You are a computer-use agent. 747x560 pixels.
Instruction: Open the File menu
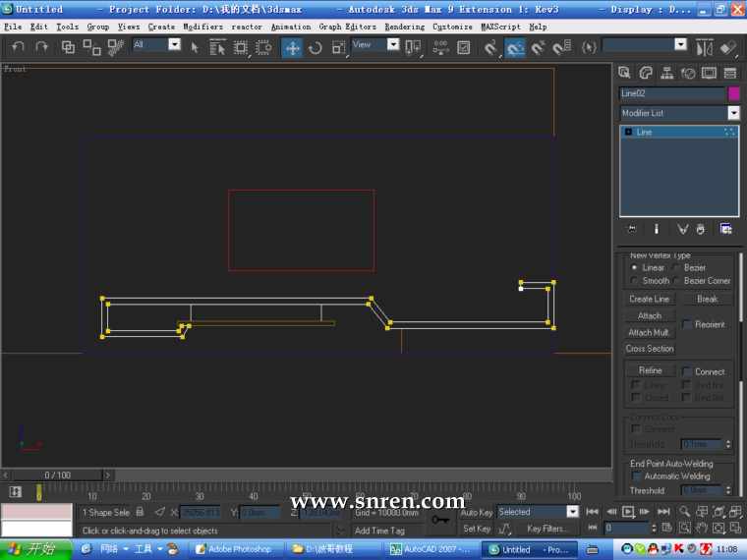tap(13, 27)
